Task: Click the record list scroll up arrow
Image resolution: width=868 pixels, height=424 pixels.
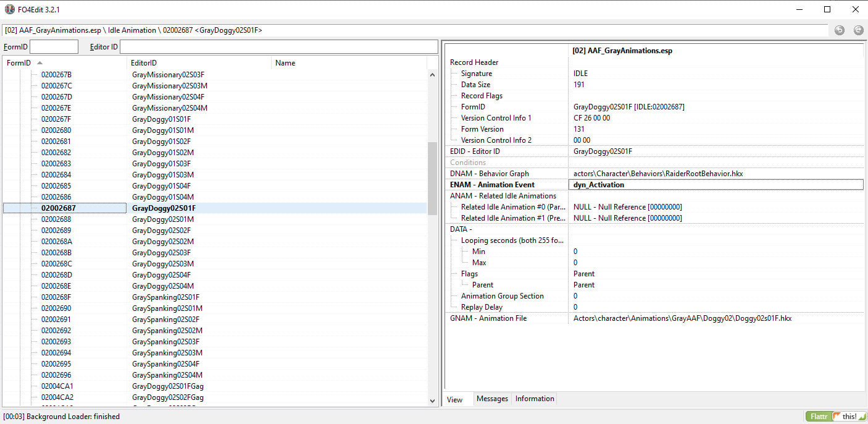Action: pyautogui.click(x=432, y=75)
